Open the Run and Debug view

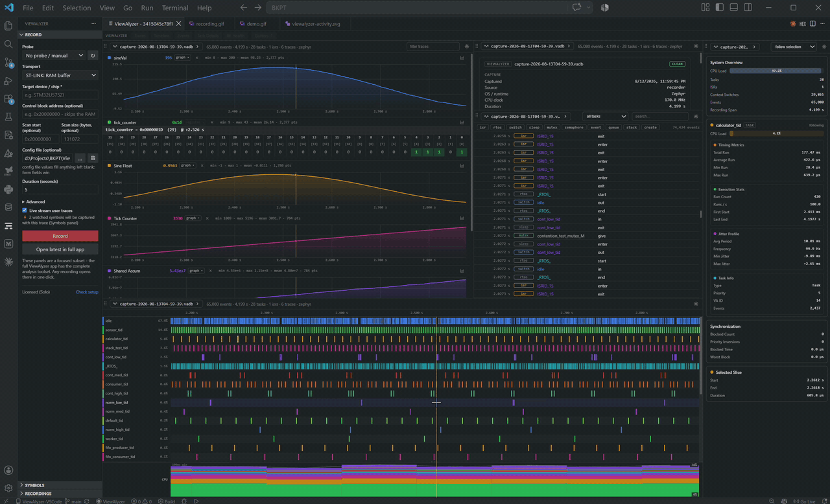8,80
